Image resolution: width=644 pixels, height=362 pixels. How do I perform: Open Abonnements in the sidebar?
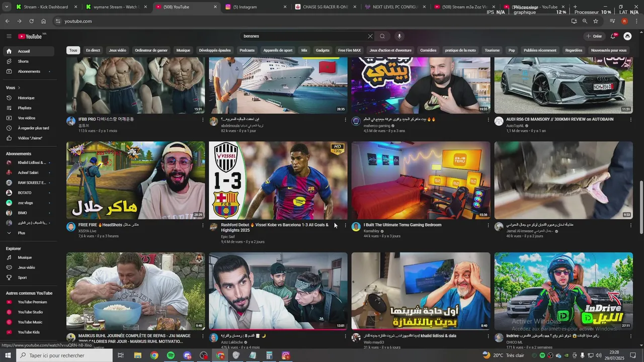coord(28,71)
